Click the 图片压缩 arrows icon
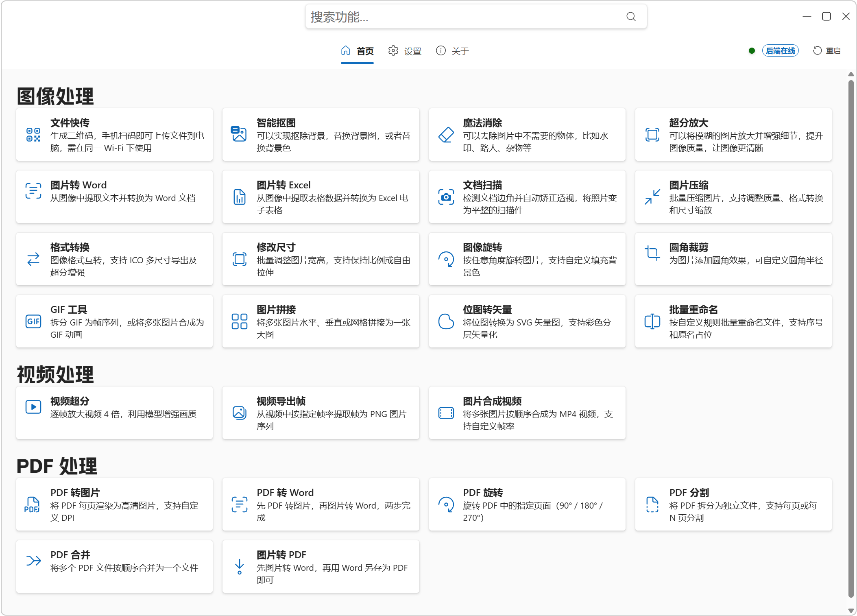Screen dimensions: 857x616 coord(652,197)
